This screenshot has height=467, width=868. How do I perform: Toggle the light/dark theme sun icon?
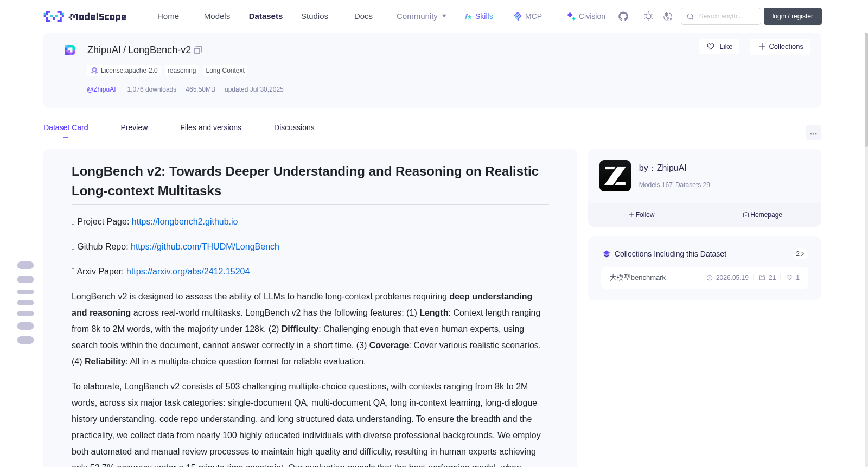pyautogui.click(x=648, y=16)
